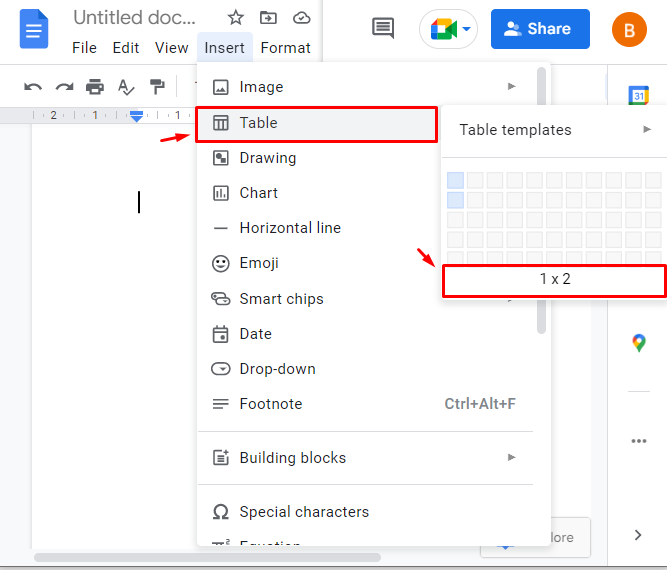Move document to a folder icon
667x570 pixels.
pos(268,18)
